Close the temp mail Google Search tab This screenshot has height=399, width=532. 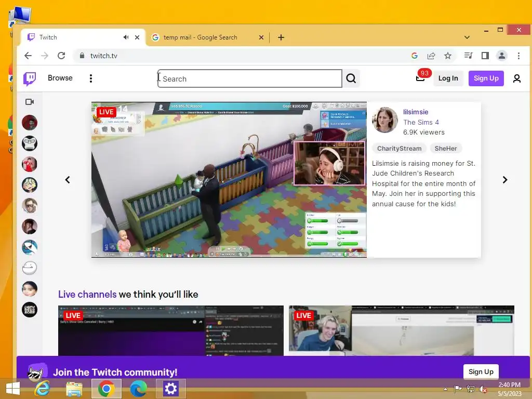click(x=261, y=37)
